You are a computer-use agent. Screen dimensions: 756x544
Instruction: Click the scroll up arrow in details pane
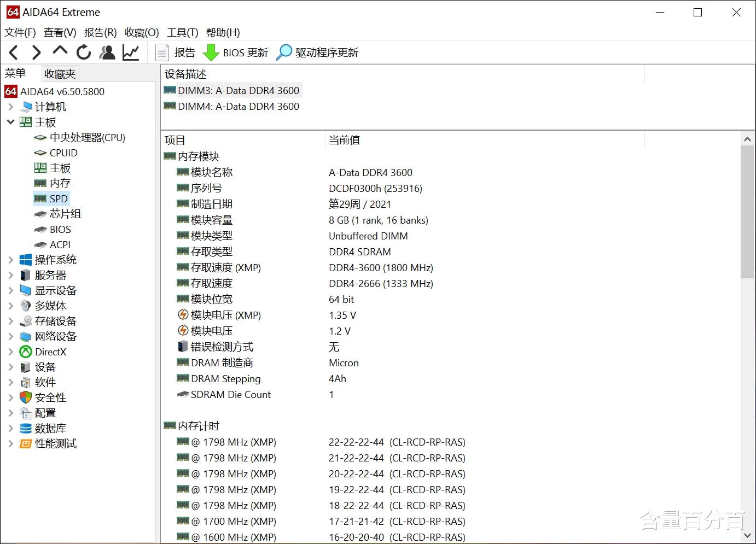click(747, 139)
